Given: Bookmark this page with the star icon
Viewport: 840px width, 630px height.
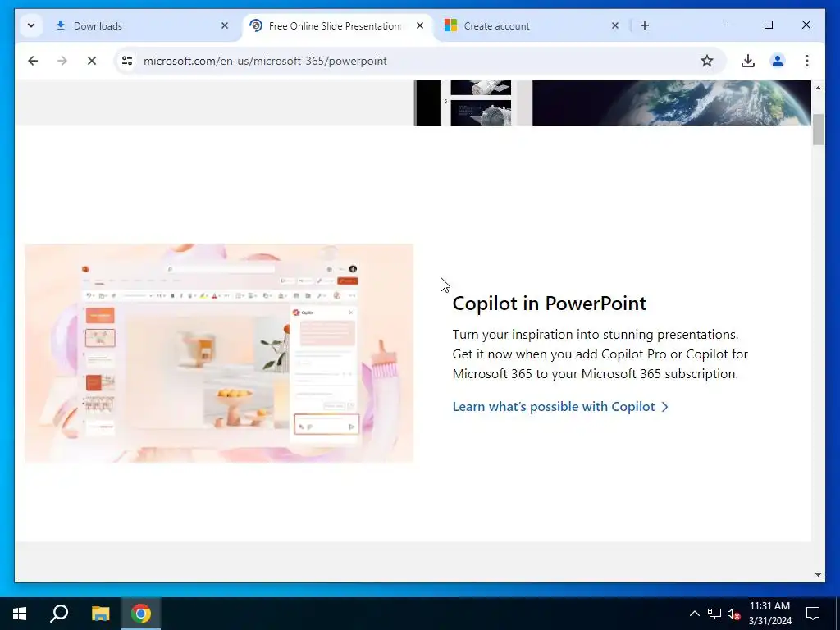Looking at the screenshot, I should [707, 61].
